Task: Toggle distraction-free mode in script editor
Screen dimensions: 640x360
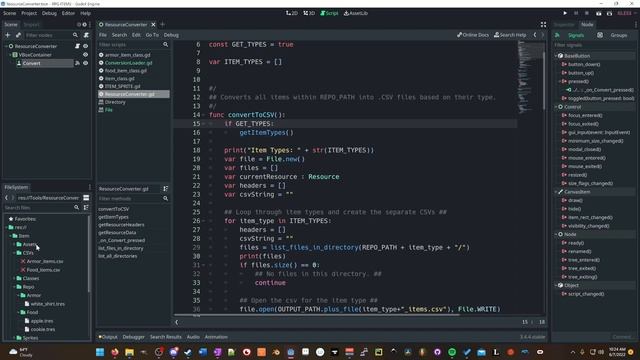Action: pos(543,24)
